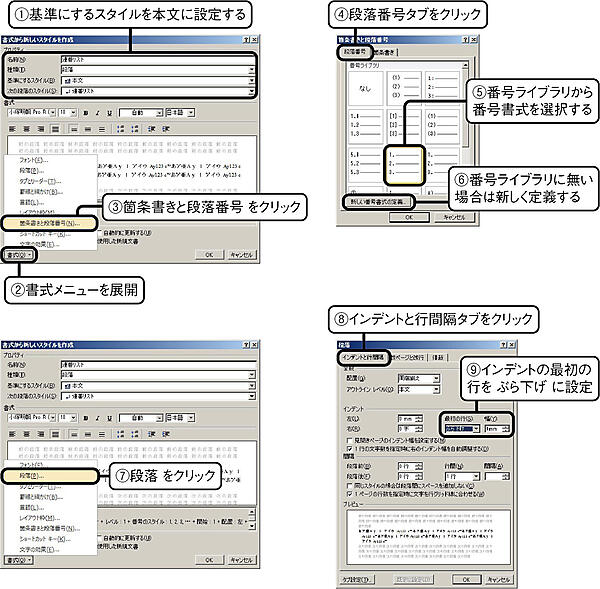600x589 pixels.
Task: Click align right icon in top style dialog
Action: point(41,129)
